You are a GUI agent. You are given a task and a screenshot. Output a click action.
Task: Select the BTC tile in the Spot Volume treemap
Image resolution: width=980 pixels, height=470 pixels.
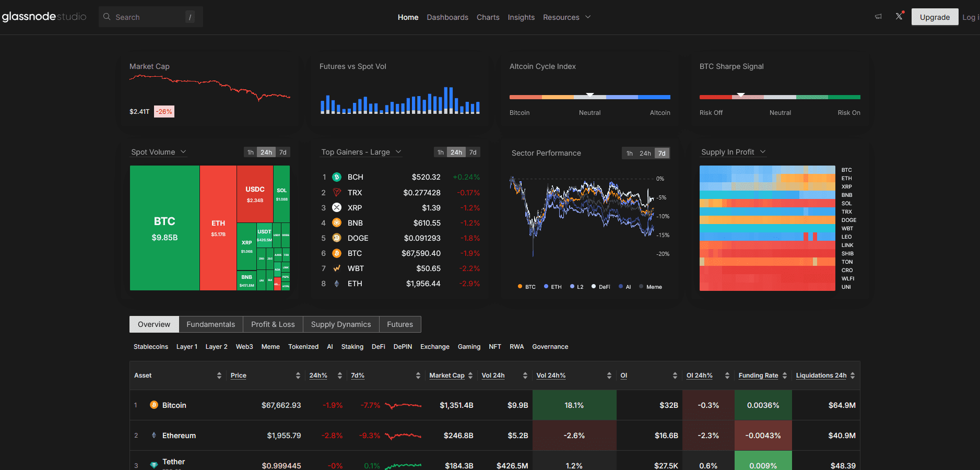pos(164,228)
